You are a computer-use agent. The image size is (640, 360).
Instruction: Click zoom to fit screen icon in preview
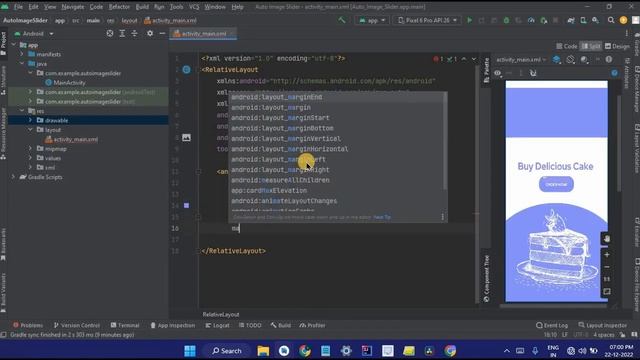click(x=607, y=291)
